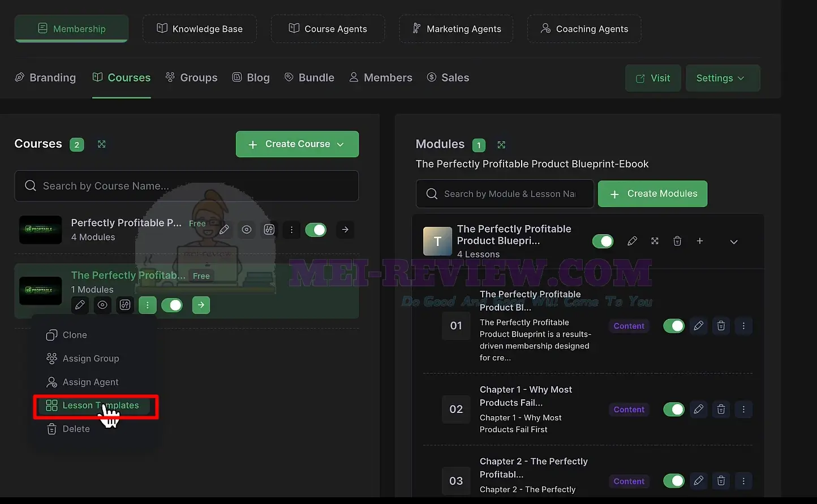The image size is (817, 504).
Task: Expand the Settings dropdown
Action: click(723, 78)
